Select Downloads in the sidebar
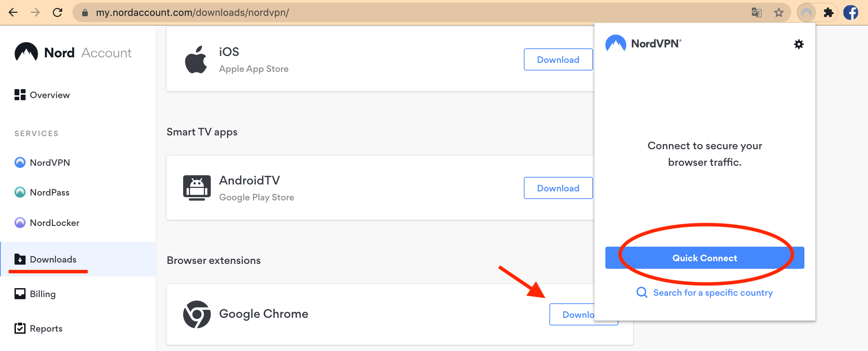The height and width of the screenshot is (351, 868). tap(78, 259)
